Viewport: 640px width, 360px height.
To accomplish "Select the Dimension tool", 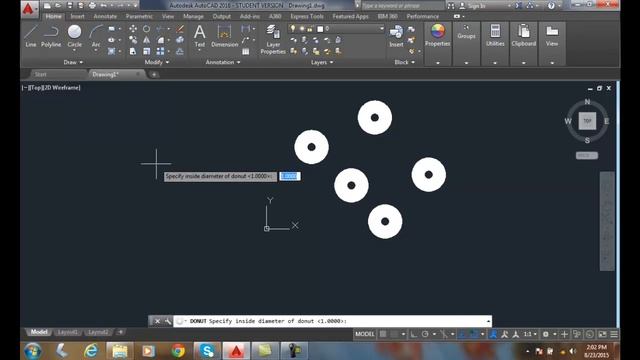I will coord(224,36).
